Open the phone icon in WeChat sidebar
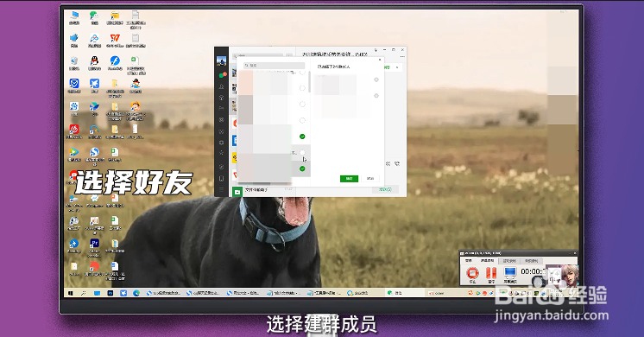The height and width of the screenshot is (337, 644). [x=221, y=178]
